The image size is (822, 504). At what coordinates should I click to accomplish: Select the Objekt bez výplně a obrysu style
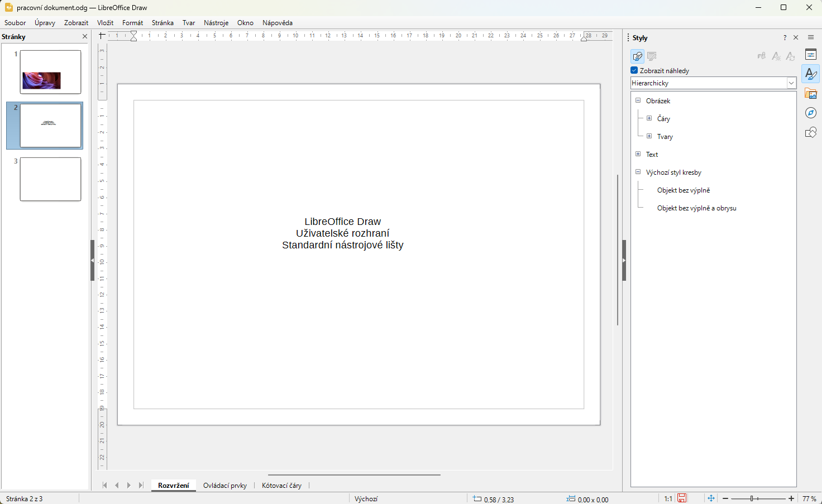(697, 208)
